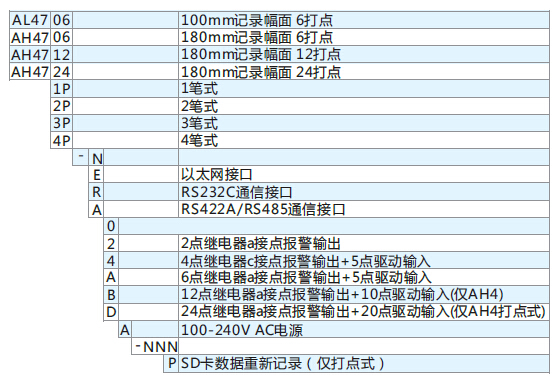Select the 4笔式 description text
Viewport: 554px width, 379px height.
click(x=199, y=140)
